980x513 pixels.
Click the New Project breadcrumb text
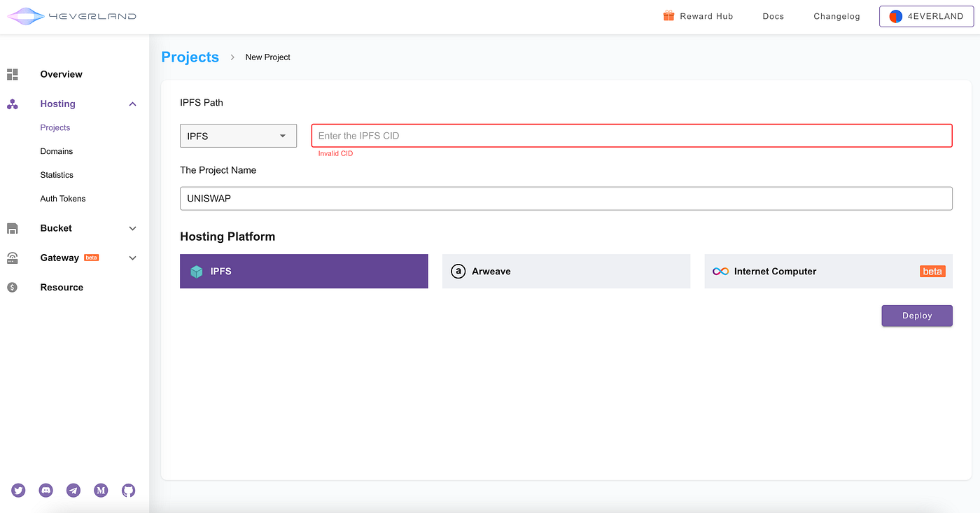tap(268, 57)
